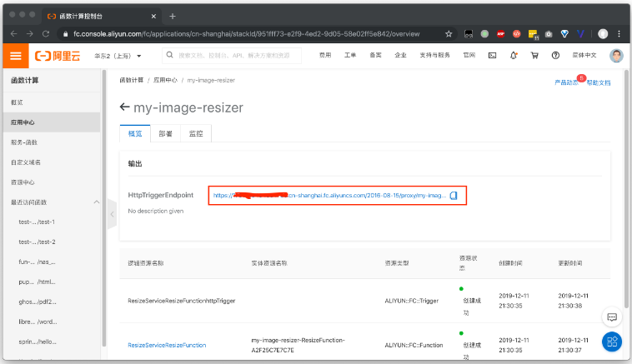This screenshot has height=364, width=632.
Task: Go back in browser history
Action: (13, 34)
